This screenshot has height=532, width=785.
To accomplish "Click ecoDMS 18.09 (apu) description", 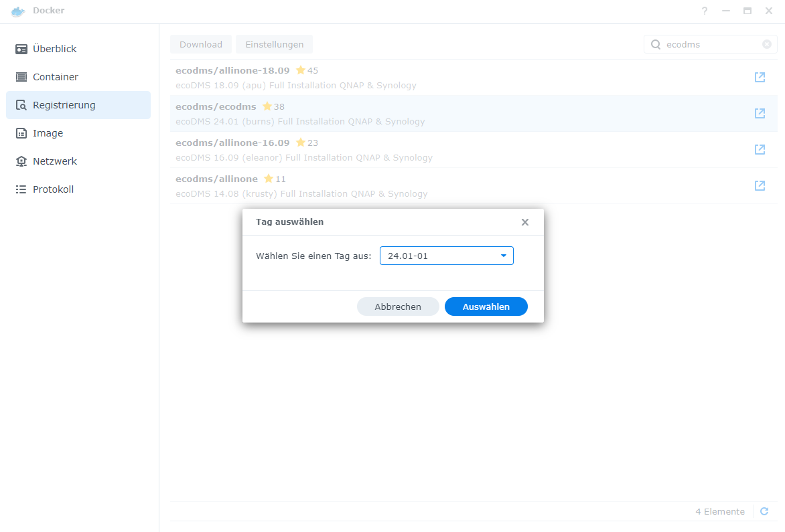I will pyautogui.click(x=296, y=86).
